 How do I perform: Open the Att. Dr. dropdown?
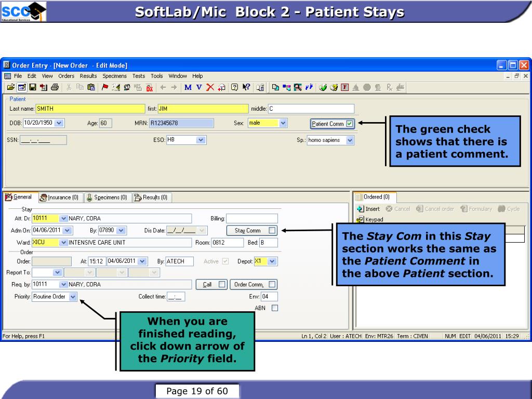[63, 219]
